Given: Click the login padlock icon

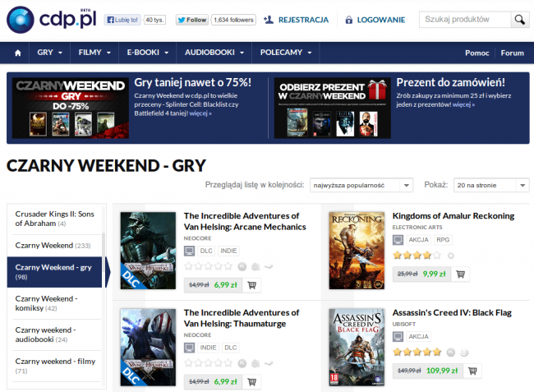Looking at the screenshot, I should pos(348,20).
